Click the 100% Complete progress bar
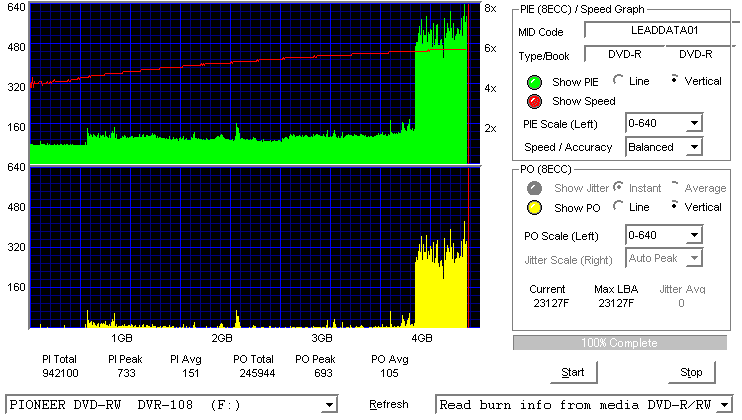Image resolution: width=742 pixels, height=420 pixels. pyautogui.click(x=619, y=343)
